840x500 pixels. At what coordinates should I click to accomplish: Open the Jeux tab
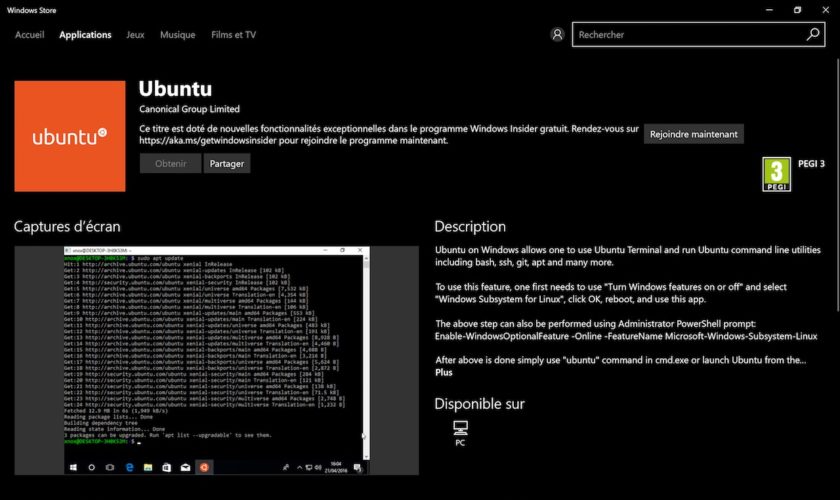pos(135,35)
